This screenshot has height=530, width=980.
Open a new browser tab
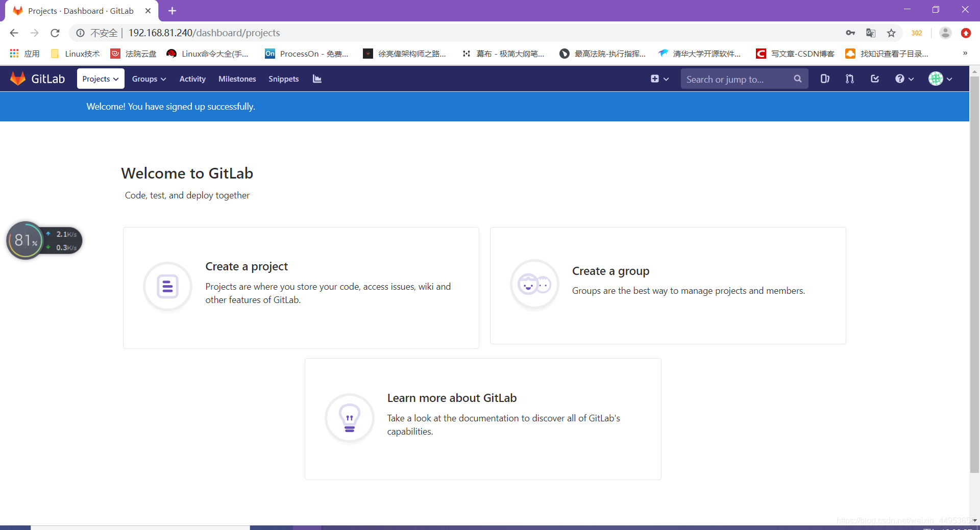tap(172, 11)
